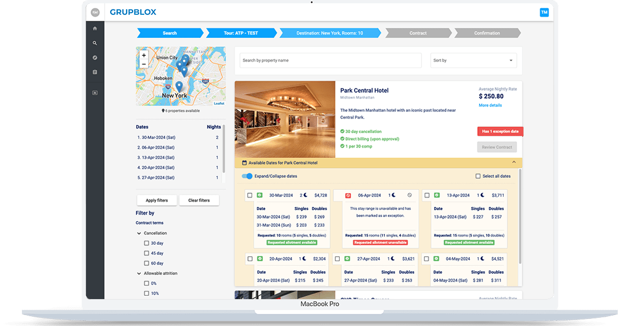Click the Has 1 exception date badge
This screenshot has height=326, width=644.
point(500,131)
